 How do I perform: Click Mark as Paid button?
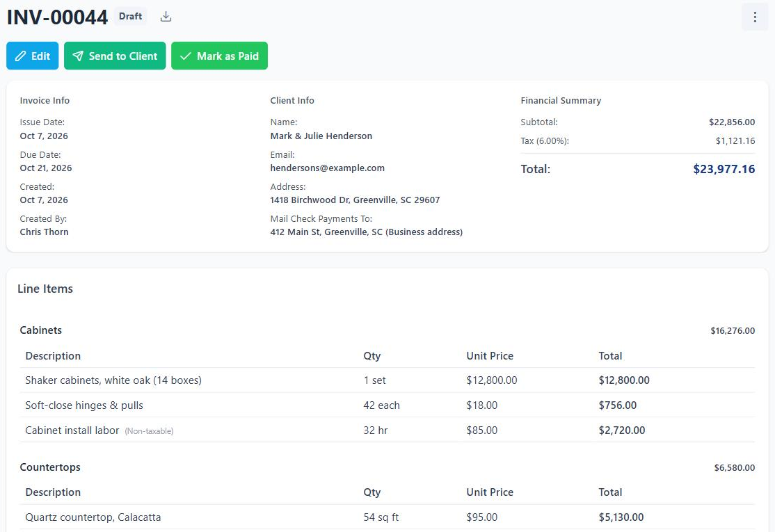219,56
